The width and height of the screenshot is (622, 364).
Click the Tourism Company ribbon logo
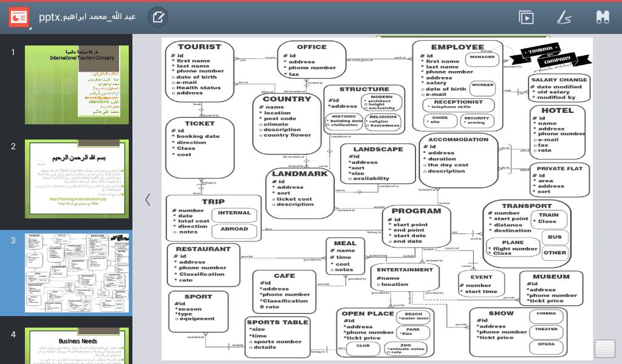549,56
